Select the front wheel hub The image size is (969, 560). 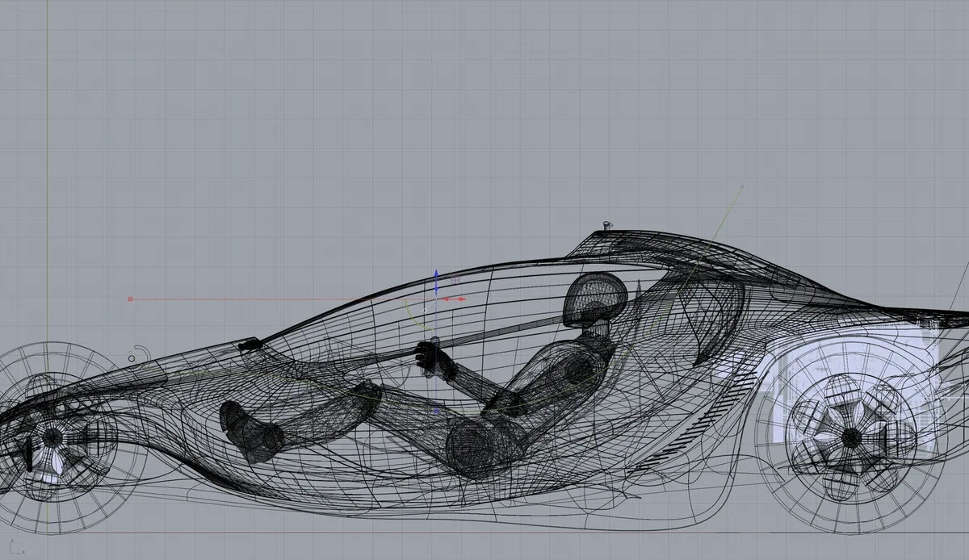point(52,437)
